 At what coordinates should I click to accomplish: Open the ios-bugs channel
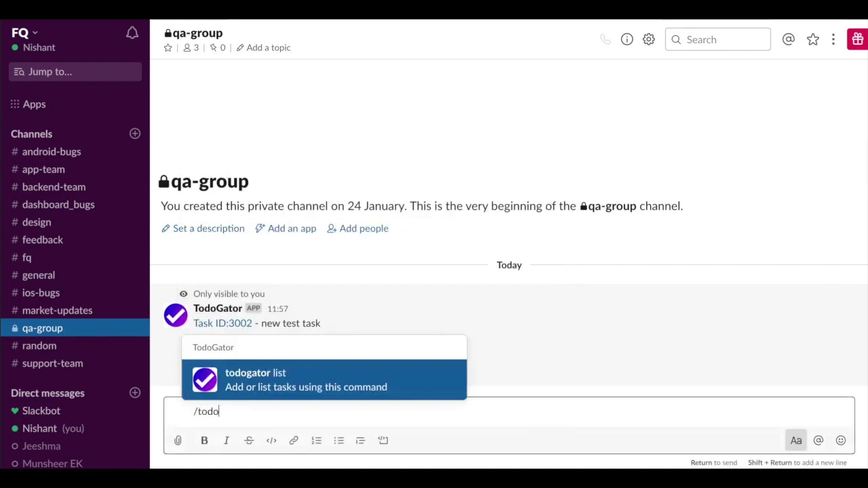click(x=75, y=293)
